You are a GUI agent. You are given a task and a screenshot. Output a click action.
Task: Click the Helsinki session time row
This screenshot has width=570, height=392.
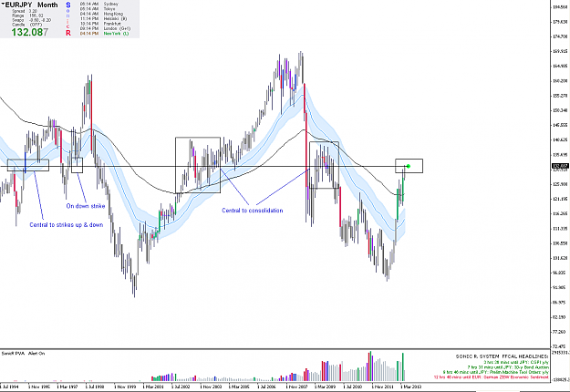tap(103, 18)
